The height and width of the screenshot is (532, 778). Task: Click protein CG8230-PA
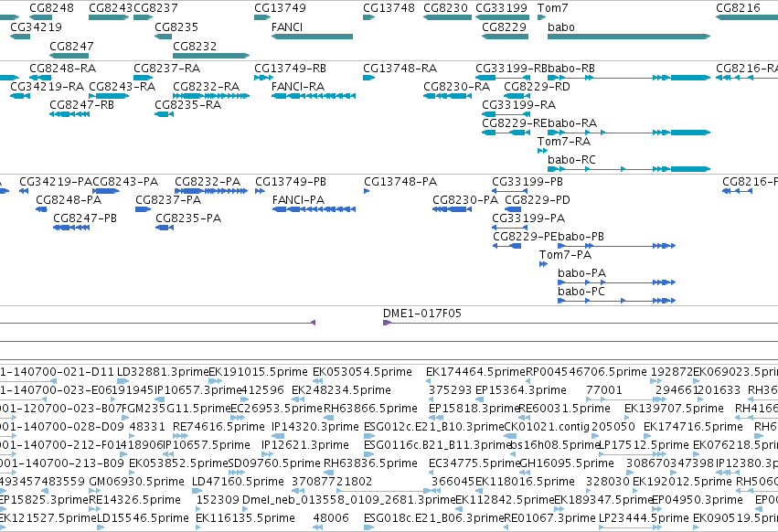[452, 209]
